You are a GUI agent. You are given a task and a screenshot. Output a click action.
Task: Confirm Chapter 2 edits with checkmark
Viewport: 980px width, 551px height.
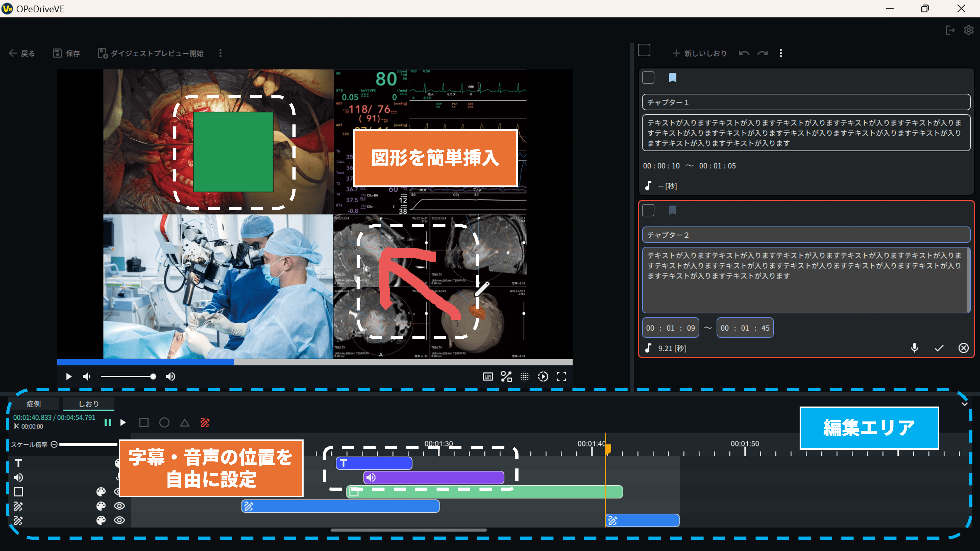coord(939,348)
